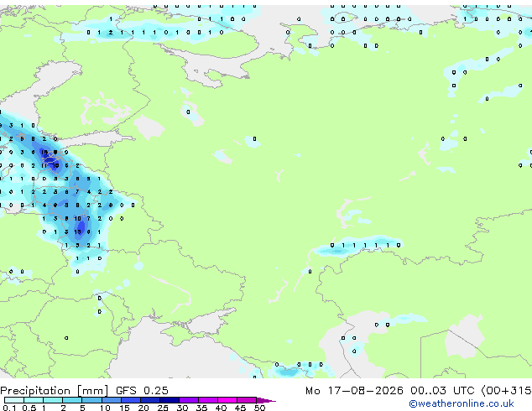The image size is (532, 411).
Task: Click the 25–30 mm dark navy swatch
Action: 169,400
